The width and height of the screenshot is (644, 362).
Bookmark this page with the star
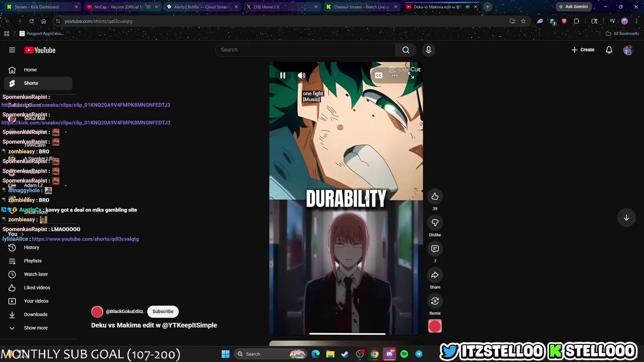pos(523,21)
